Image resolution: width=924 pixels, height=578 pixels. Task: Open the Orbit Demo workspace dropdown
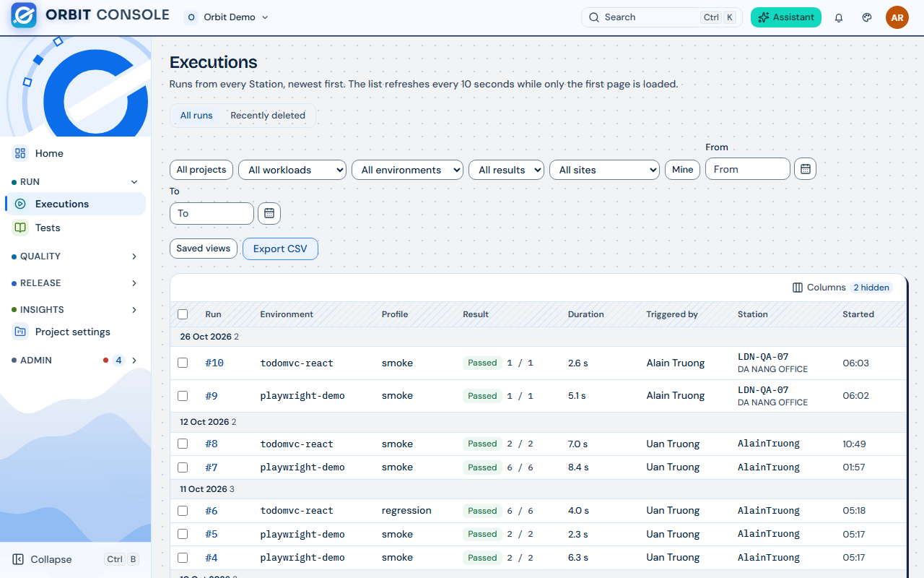227,17
